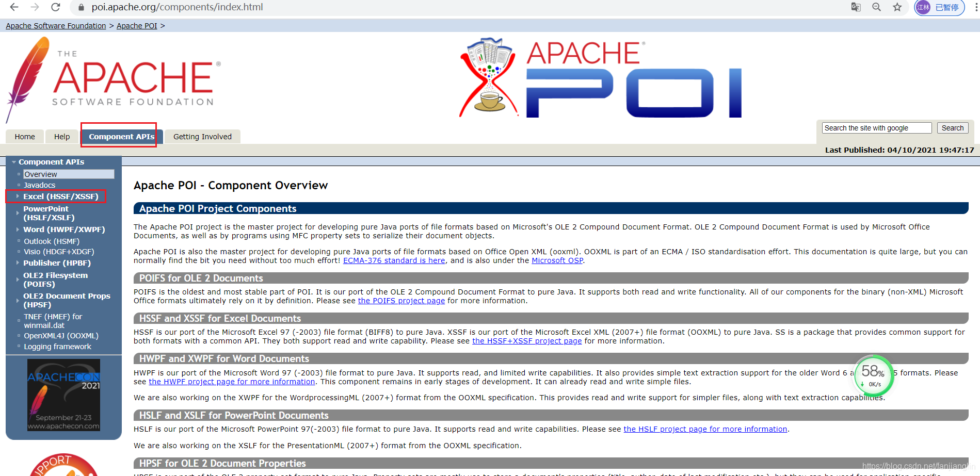The image size is (980, 476).
Task: Collapse the Component APIs sidebar section
Action: point(14,162)
